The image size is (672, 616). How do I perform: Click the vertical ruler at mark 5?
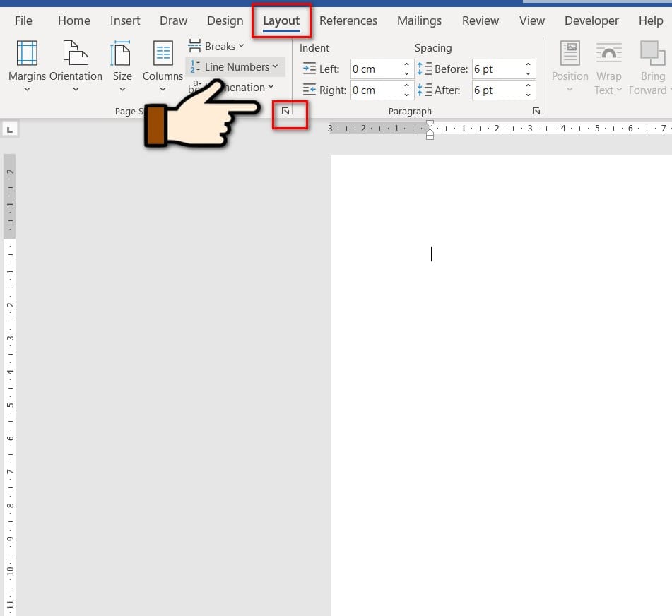[10, 405]
